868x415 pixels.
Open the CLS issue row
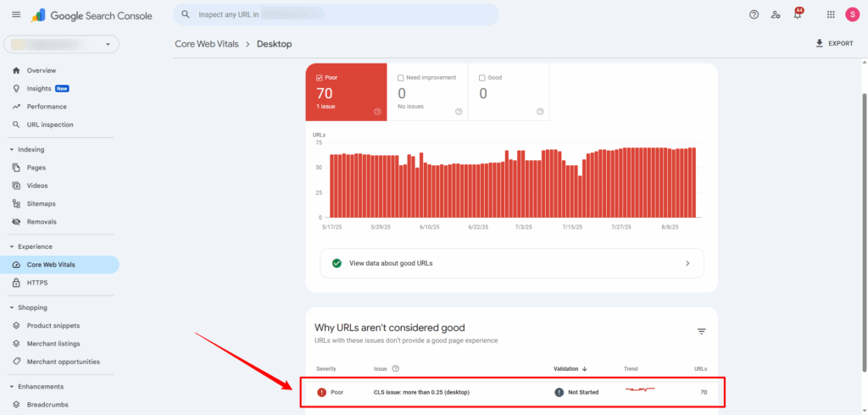pyautogui.click(x=512, y=392)
